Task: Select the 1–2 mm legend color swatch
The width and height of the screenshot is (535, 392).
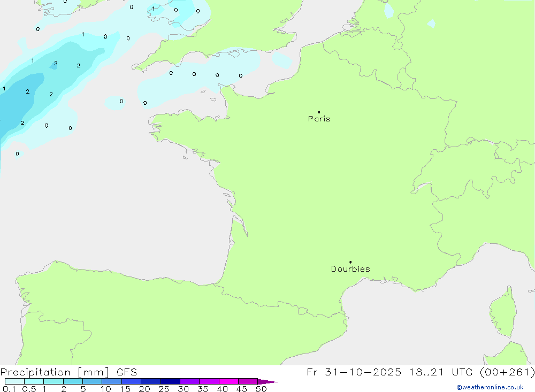Action: click(x=53, y=381)
